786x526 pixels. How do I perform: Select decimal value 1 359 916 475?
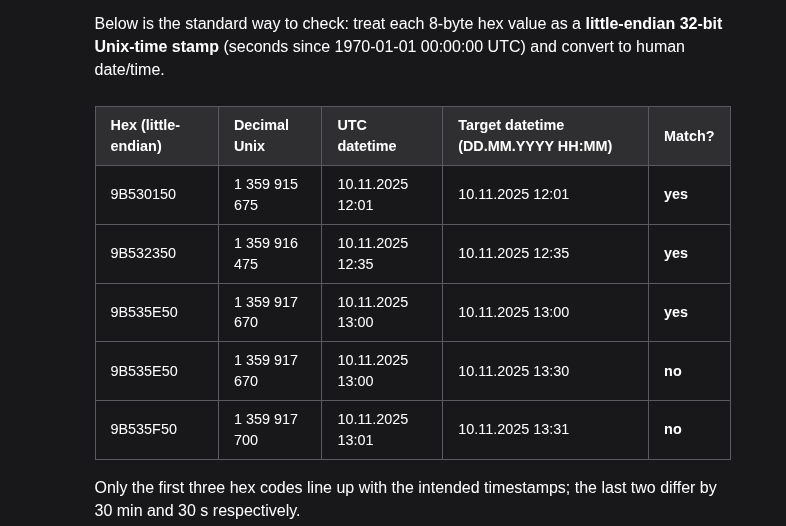coord(265,253)
